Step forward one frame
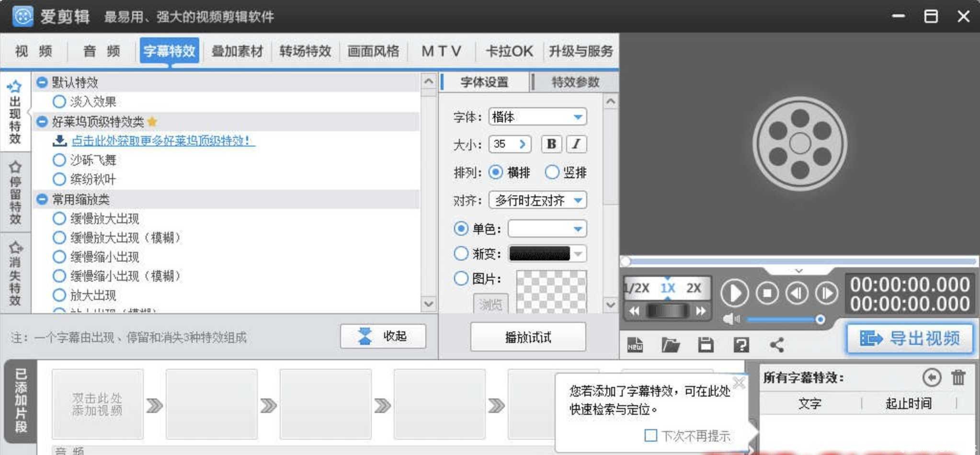Image resolution: width=980 pixels, height=455 pixels. pos(827,293)
